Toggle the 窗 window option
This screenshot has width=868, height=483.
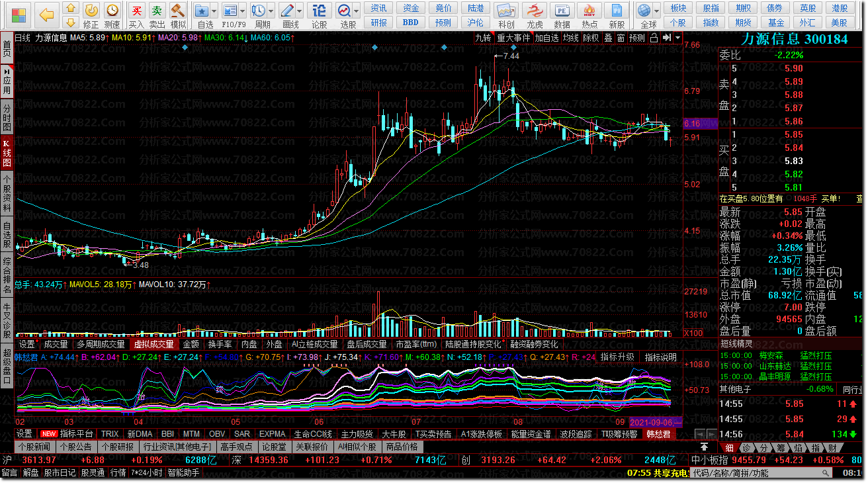tap(621, 38)
